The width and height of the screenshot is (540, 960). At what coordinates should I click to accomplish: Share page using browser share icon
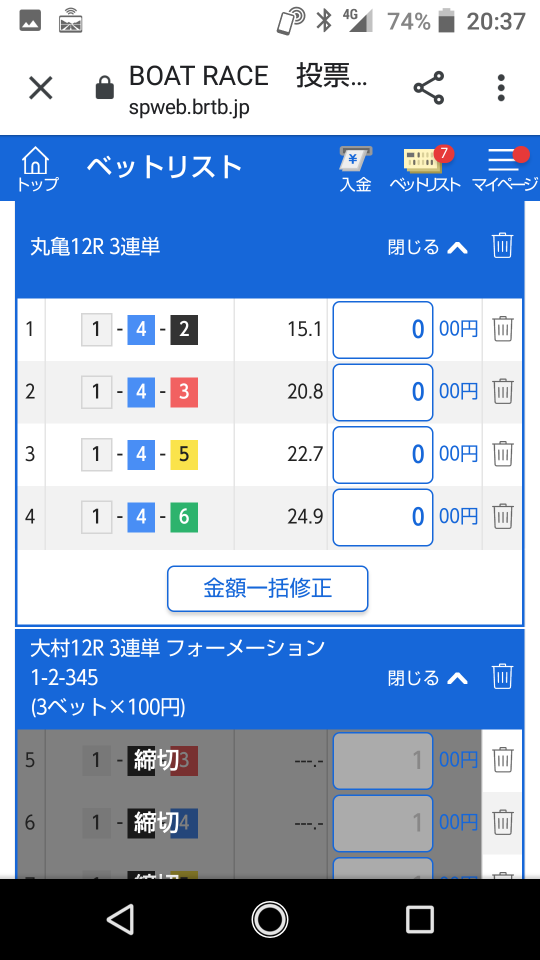pyautogui.click(x=429, y=88)
